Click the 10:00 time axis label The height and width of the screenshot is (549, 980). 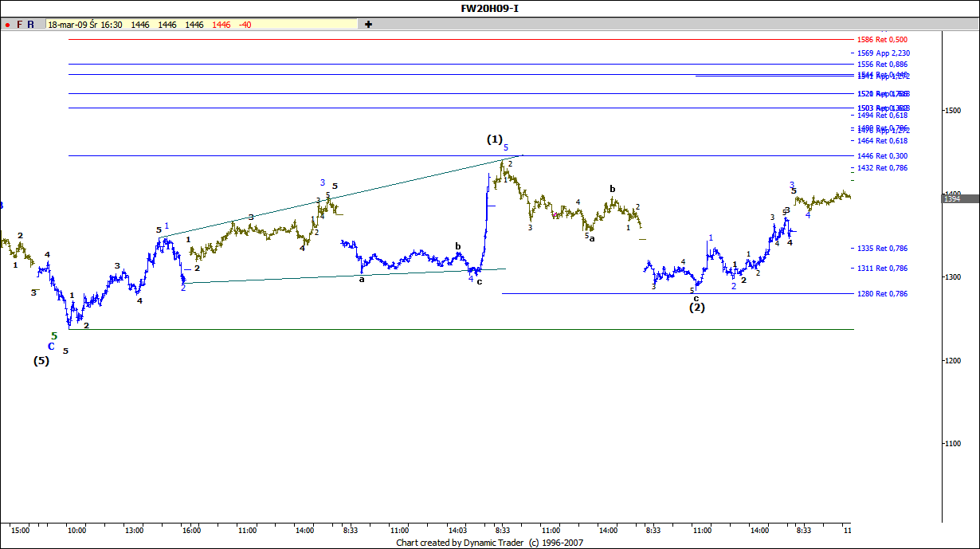pyautogui.click(x=76, y=530)
